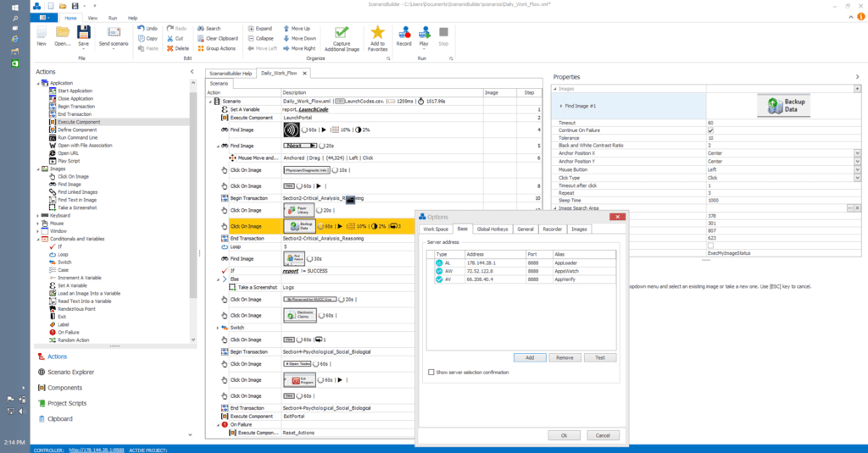This screenshot has height=453, width=868.
Task: Click the Send scenario icon
Action: click(x=114, y=32)
